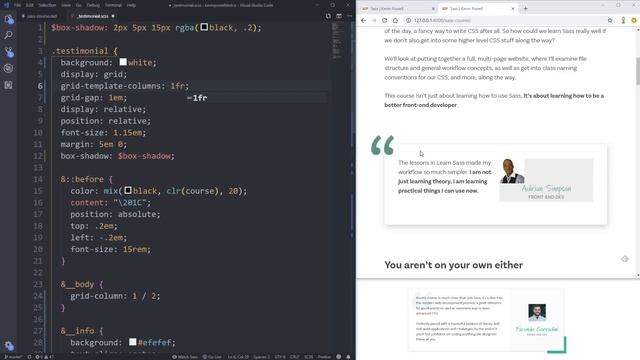Reload the page in the browser
The height and width of the screenshot is (360, 640).
[384, 20]
